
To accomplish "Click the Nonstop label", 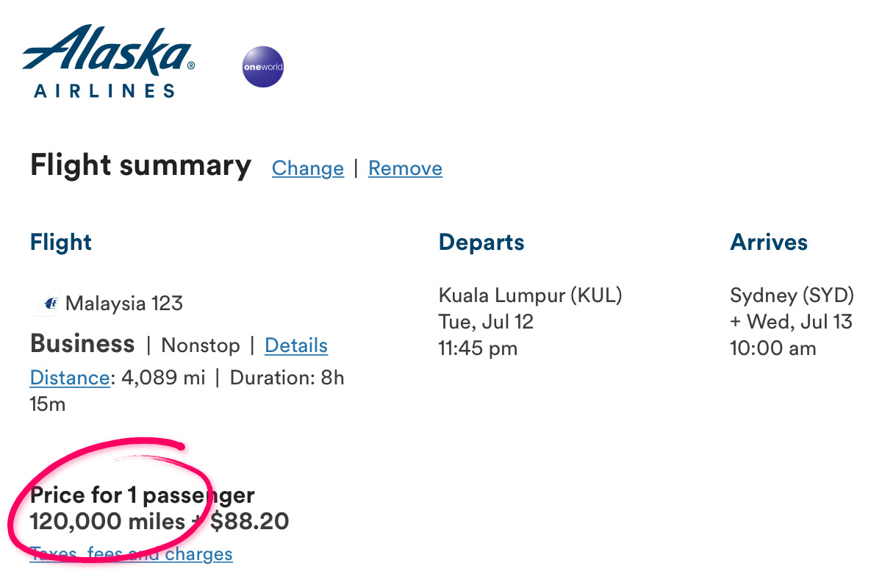I will coord(199,345).
